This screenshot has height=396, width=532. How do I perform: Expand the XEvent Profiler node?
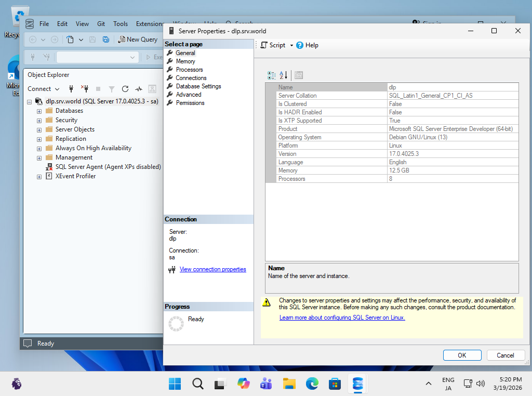pyautogui.click(x=39, y=177)
